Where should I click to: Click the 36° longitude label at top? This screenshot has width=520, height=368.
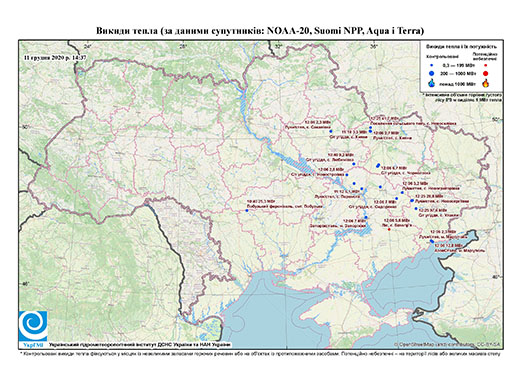tap(374, 47)
